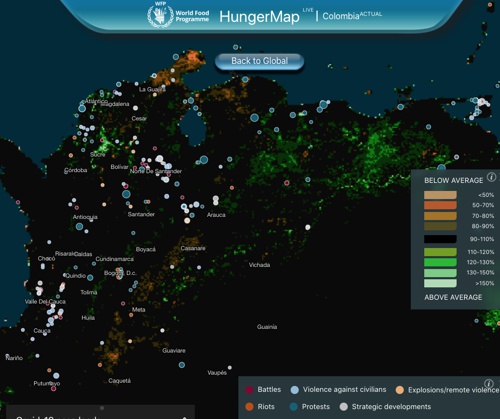Select the 50-70% orange swatch
Screen dimensions: 500x419
click(440, 205)
